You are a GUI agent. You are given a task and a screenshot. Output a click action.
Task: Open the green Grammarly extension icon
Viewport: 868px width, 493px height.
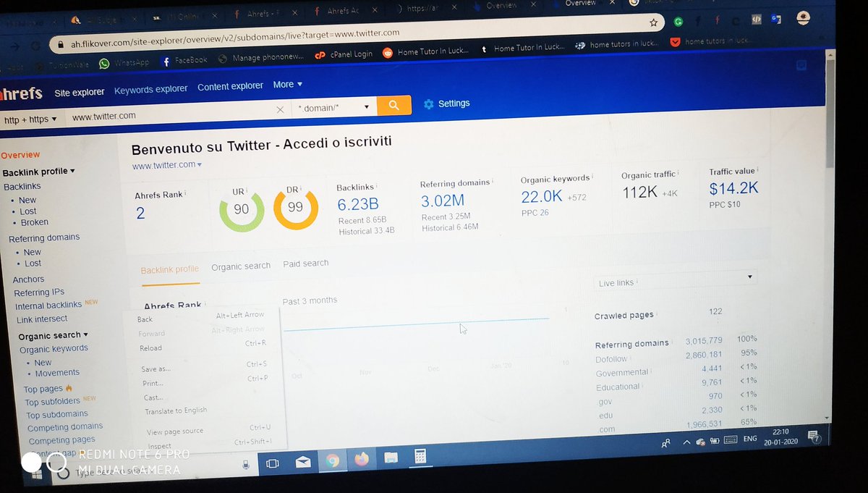click(x=678, y=22)
